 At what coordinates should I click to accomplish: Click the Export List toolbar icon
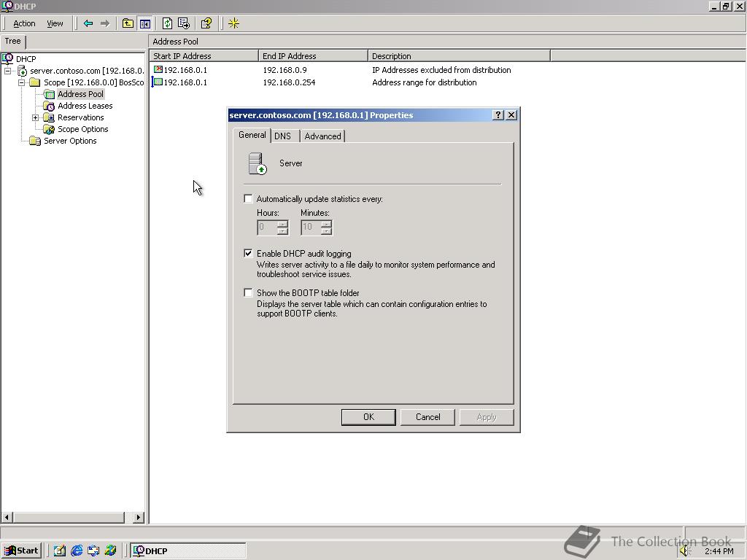(x=184, y=23)
